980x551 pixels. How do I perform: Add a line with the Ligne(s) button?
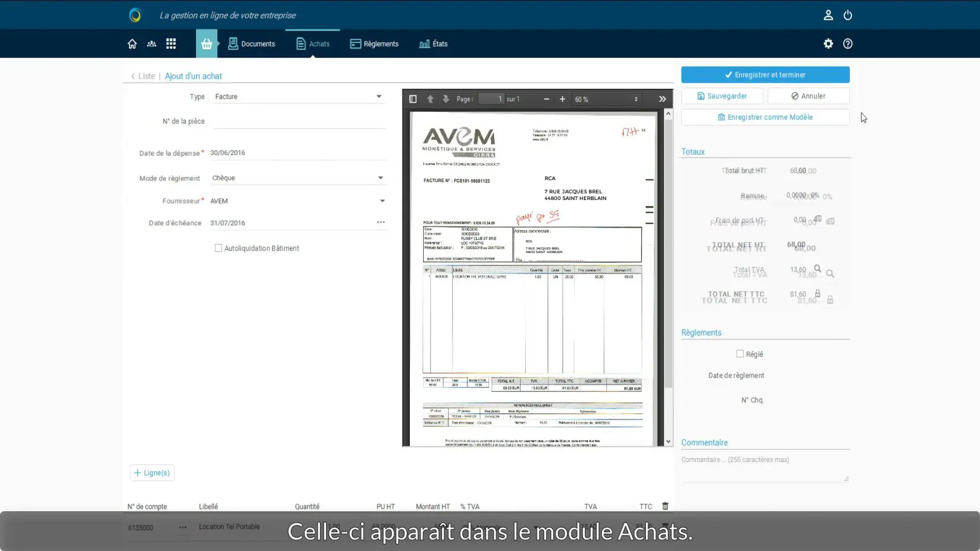(x=152, y=473)
